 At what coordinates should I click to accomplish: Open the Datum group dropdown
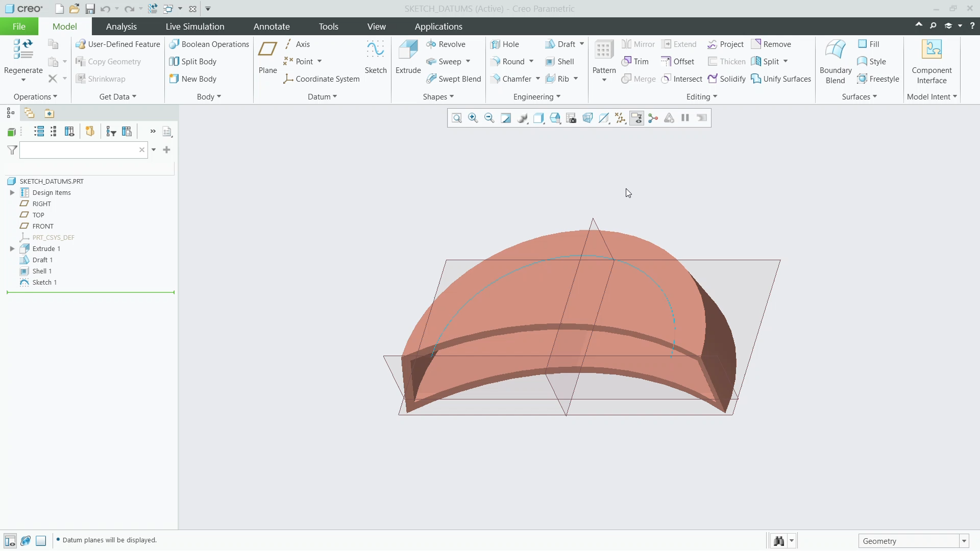(322, 97)
